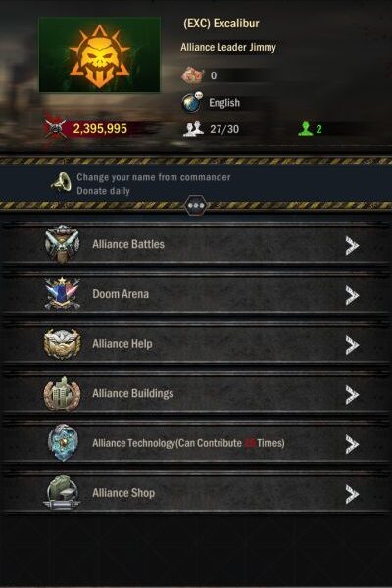Image resolution: width=392 pixels, height=588 pixels.
Task: Open Alliance Technology contribution entry
Action: 196,443
